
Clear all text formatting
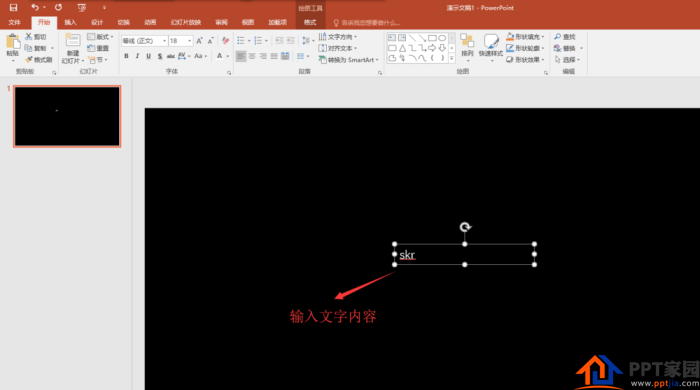click(x=225, y=41)
